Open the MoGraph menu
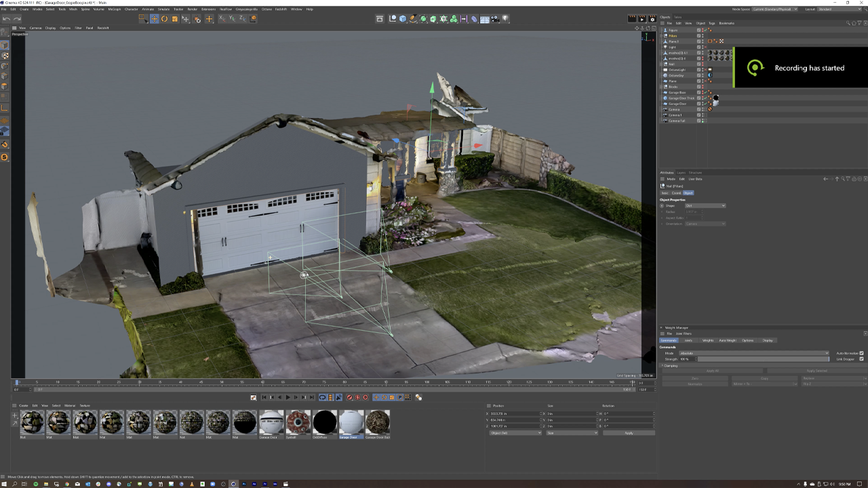868x488 pixels. pos(114,9)
